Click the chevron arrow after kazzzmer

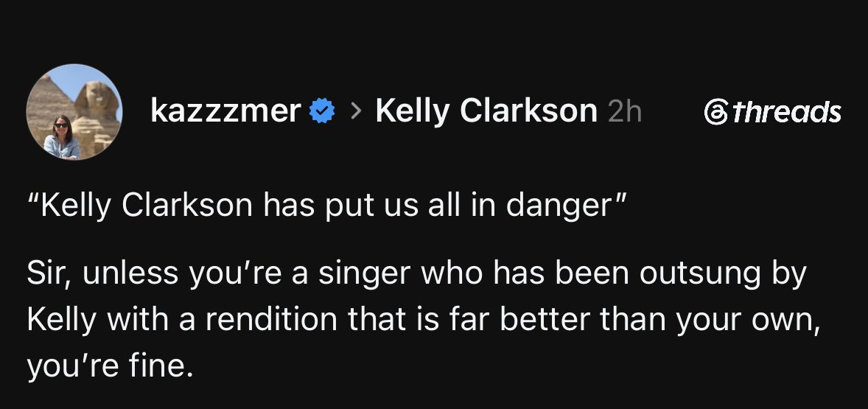tap(356, 112)
